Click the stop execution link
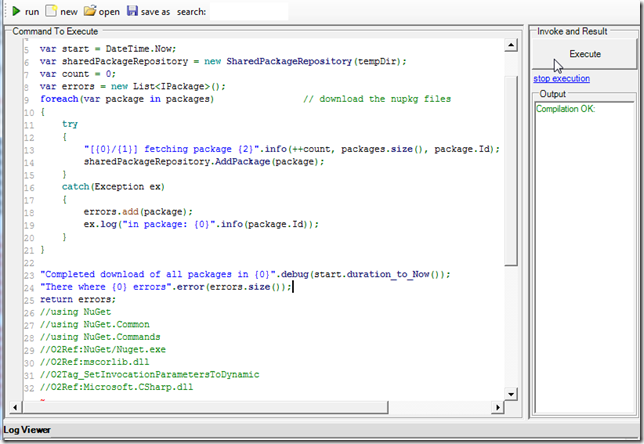Screen dimensions: 644x444 coord(561,78)
